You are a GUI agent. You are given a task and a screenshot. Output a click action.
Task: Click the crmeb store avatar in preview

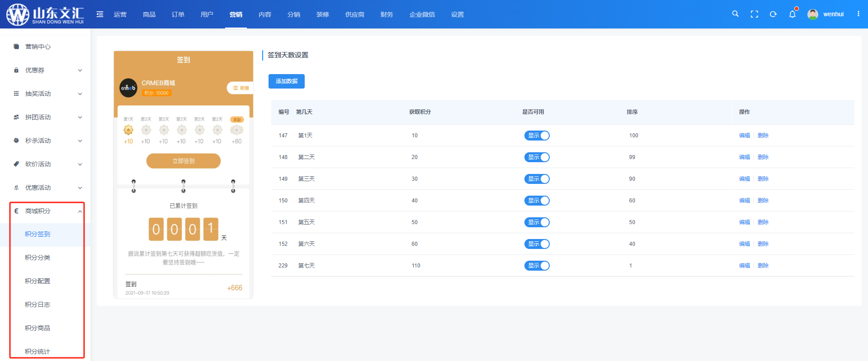pyautogui.click(x=128, y=88)
